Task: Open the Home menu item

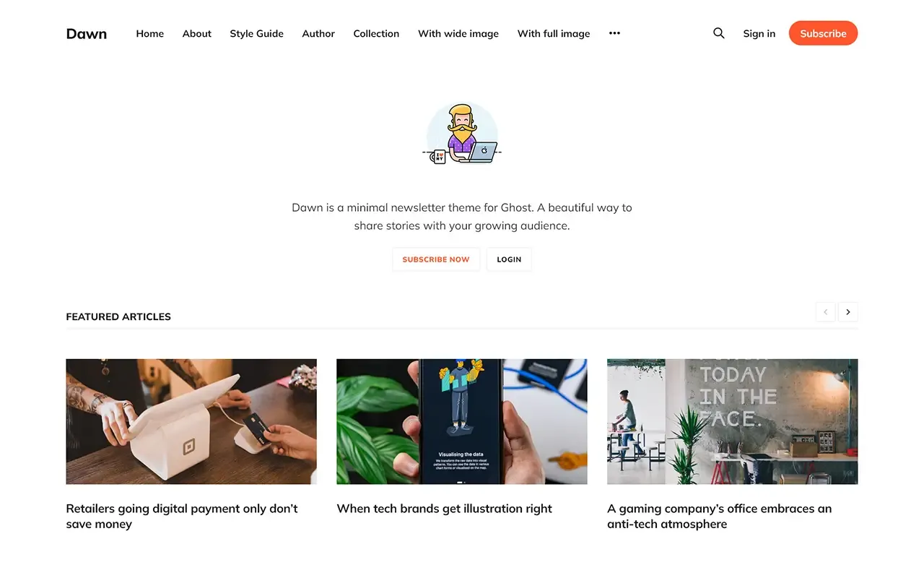Action: point(150,33)
